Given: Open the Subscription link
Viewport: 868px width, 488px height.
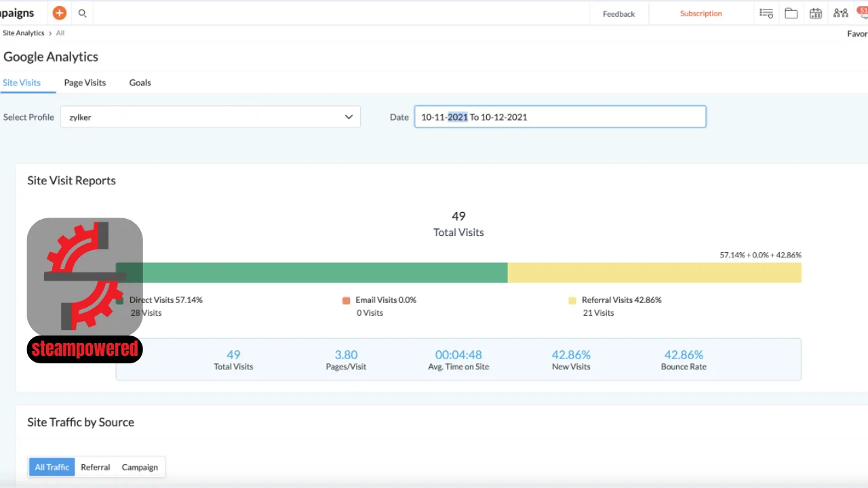Looking at the screenshot, I should pyautogui.click(x=701, y=14).
